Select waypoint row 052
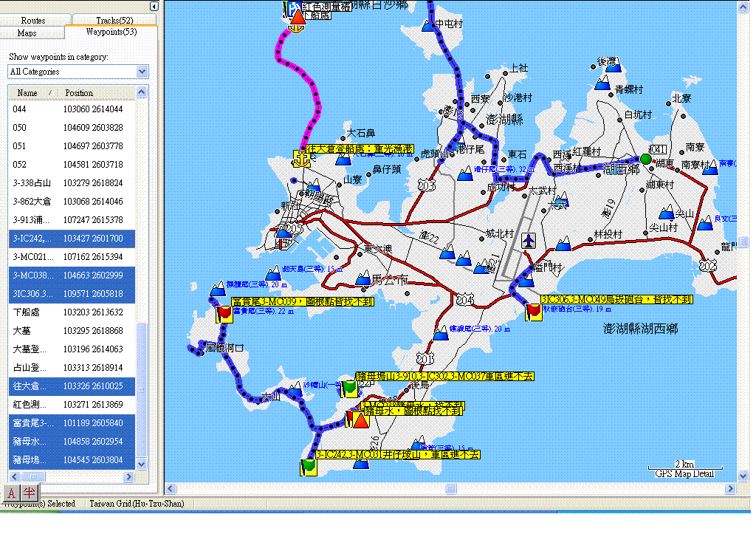 click(x=72, y=165)
